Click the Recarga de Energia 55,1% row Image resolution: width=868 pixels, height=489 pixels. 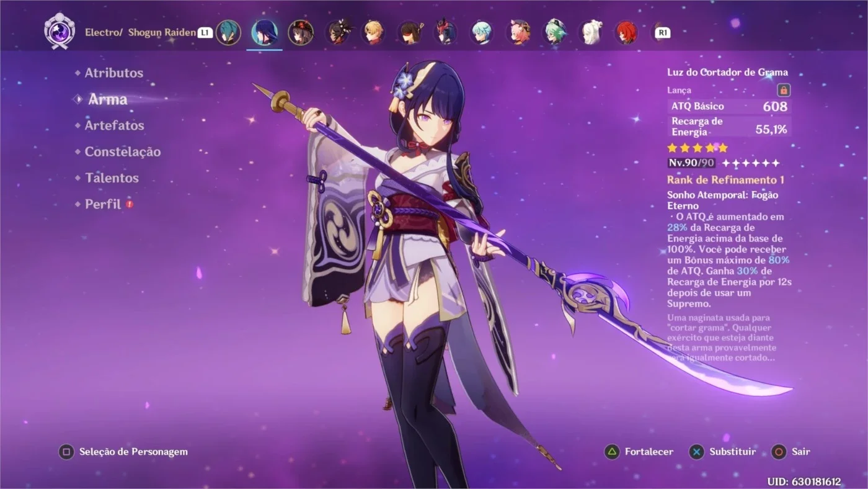pyautogui.click(x=729, y=126)
